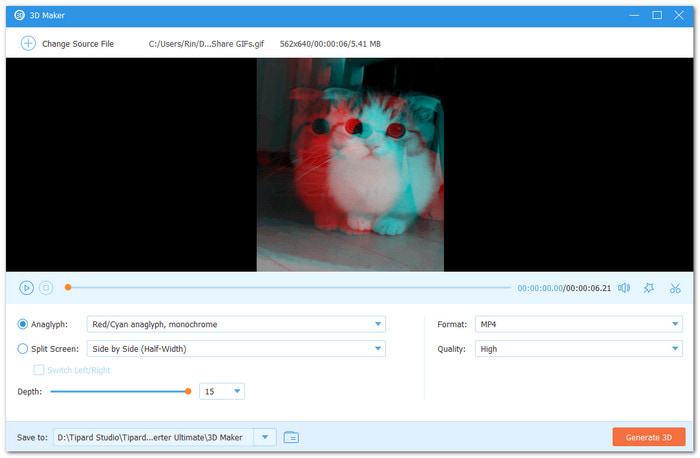This screenshot has height=458, width=700.
Task: Click the playback progress track
Action: click(x=289, y=287)
